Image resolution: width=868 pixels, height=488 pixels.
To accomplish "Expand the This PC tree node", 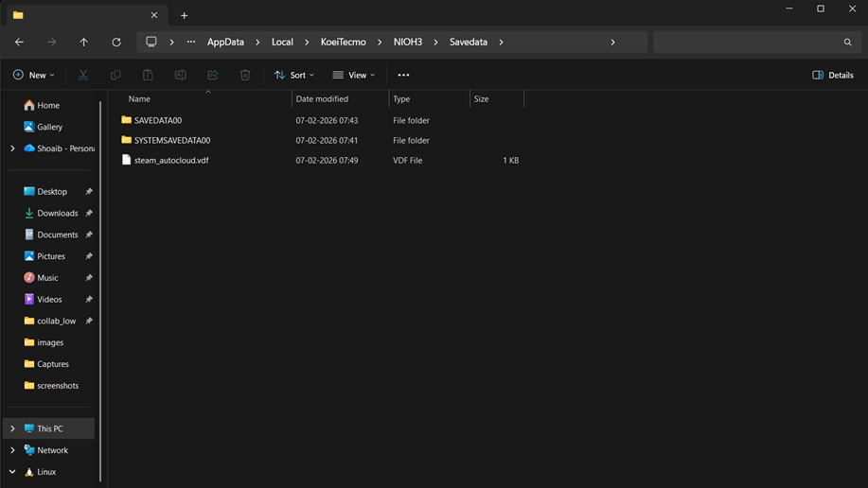I will (12, 428).
